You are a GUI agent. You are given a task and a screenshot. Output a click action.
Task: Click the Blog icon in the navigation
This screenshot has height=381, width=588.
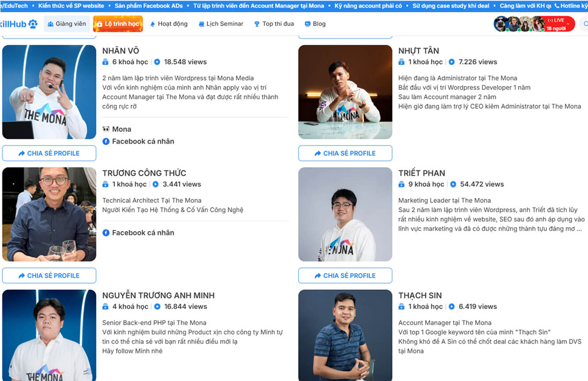click(x=308, y=24)
